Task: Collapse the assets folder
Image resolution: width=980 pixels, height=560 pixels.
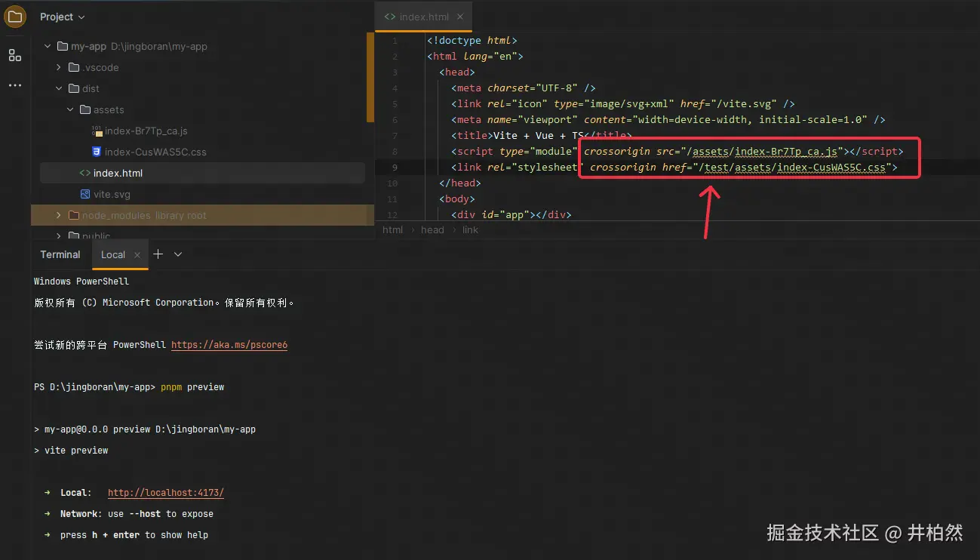Action: pos(71,109)
